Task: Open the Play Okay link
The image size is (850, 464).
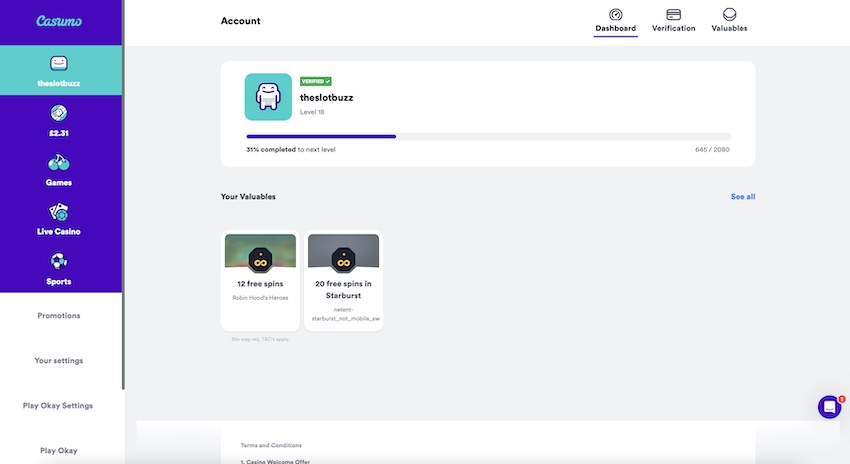Action: click(x=59, y=450)
